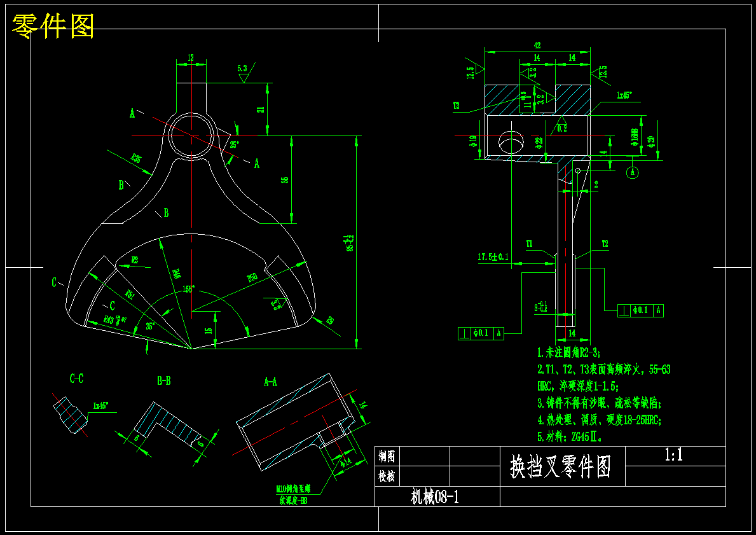The image size is (756, 535).
Task: Click note 2 about T1、T2、T3表面高频淬火
Action: tap(603, 378)
